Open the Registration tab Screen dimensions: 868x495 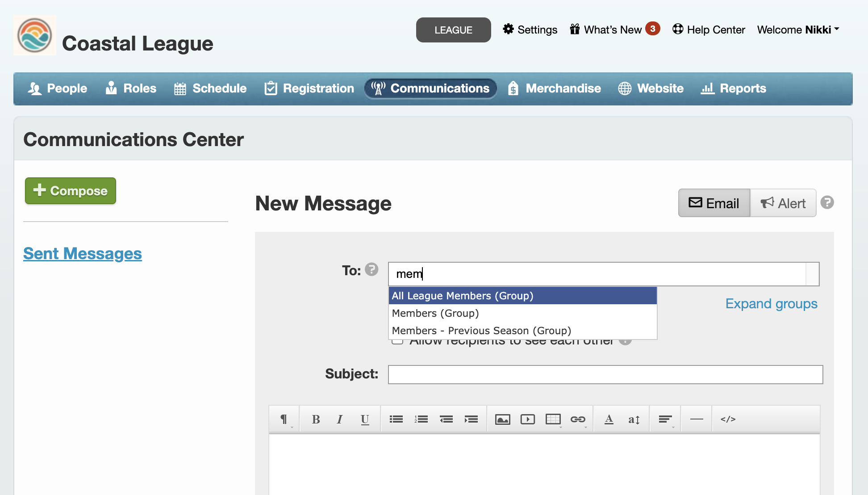click(x=309, y=88)
